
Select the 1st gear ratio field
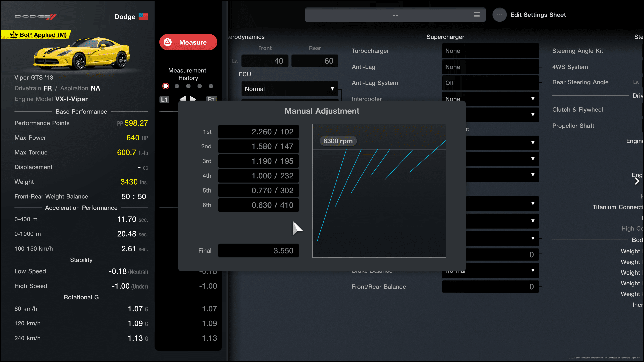tap(258, 132)
